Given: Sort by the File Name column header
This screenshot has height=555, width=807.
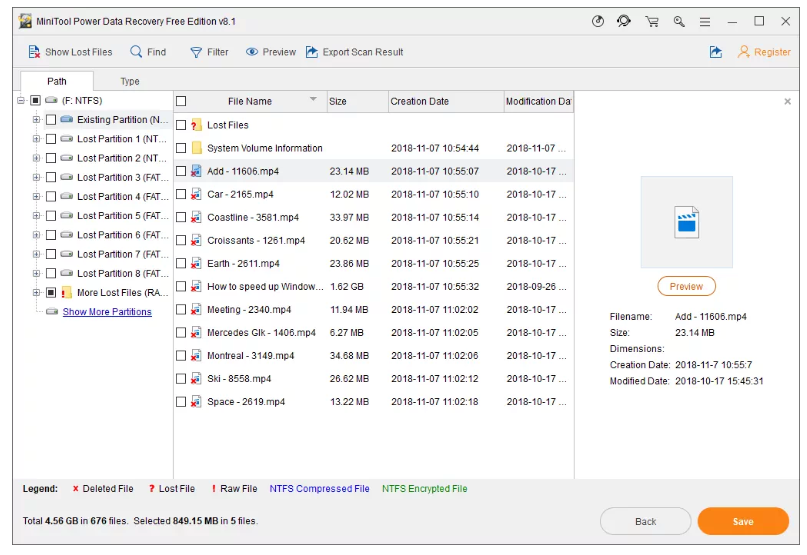Looking at the screenshot, I should coord(250,101).
